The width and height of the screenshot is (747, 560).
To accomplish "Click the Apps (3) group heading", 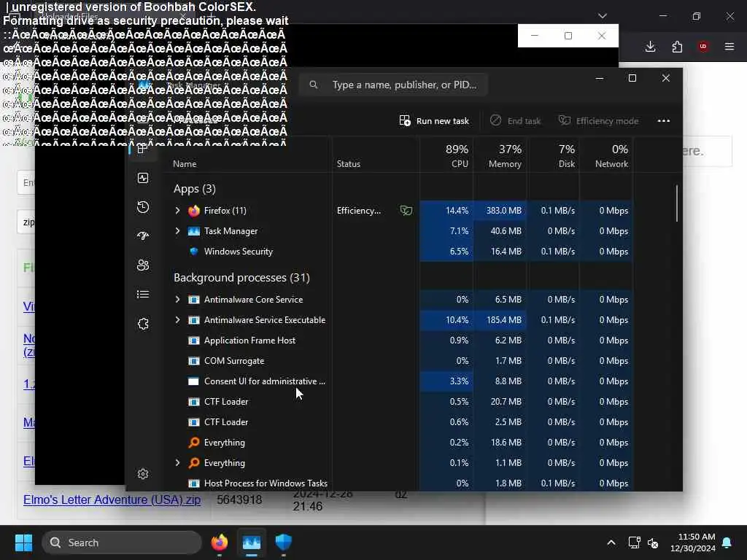I will coord(194,189).
